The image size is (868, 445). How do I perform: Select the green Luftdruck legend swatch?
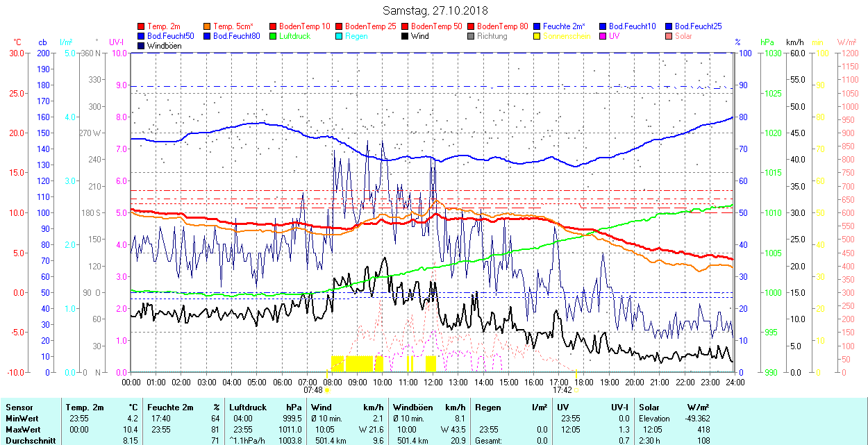pos(274,36)
